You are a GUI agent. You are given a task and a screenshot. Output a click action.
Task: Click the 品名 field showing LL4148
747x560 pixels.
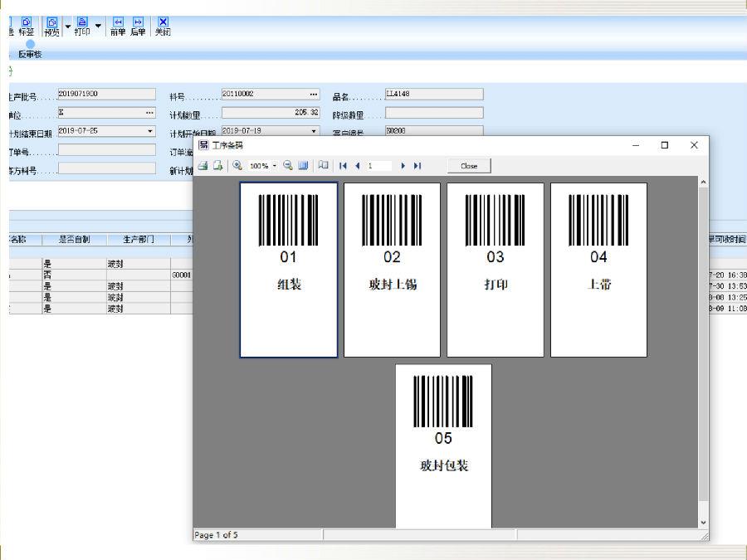pos(434,94)
